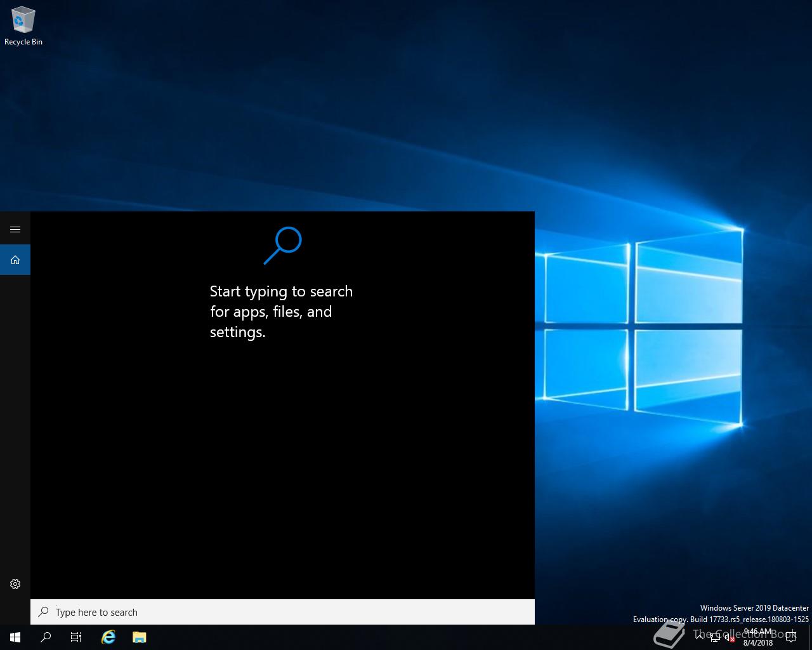Screen dimensions: 812x650
Task: Open Task View on the taskbar
Action: point(76,637)
